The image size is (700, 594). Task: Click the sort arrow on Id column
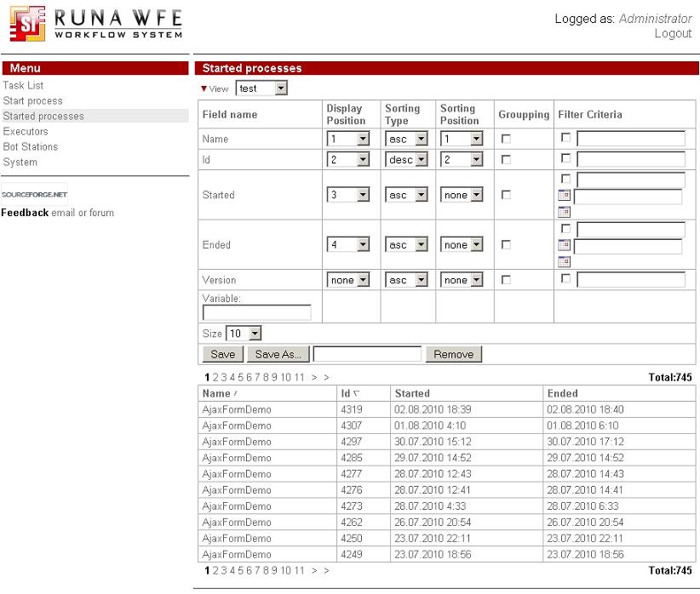click(354, 392)
